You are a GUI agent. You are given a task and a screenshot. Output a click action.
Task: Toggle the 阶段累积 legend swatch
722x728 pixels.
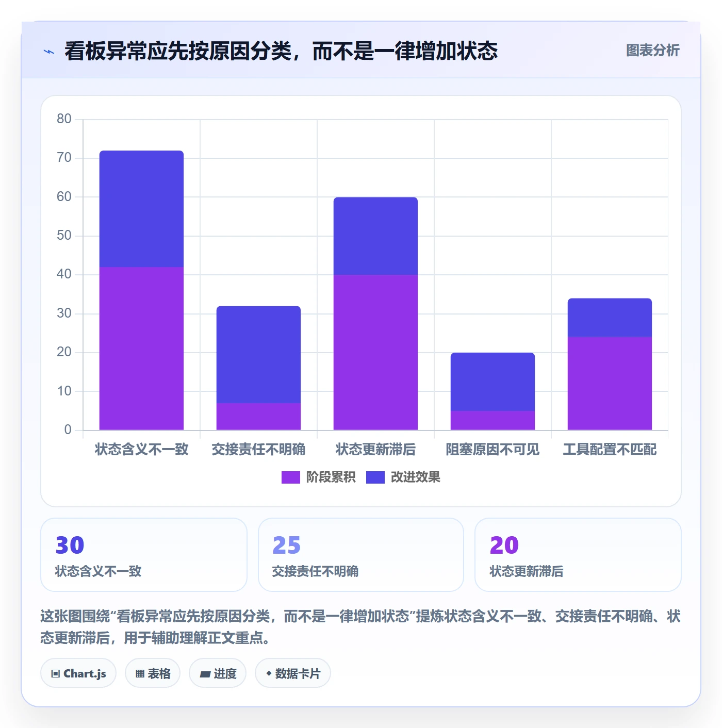(290, 477)
